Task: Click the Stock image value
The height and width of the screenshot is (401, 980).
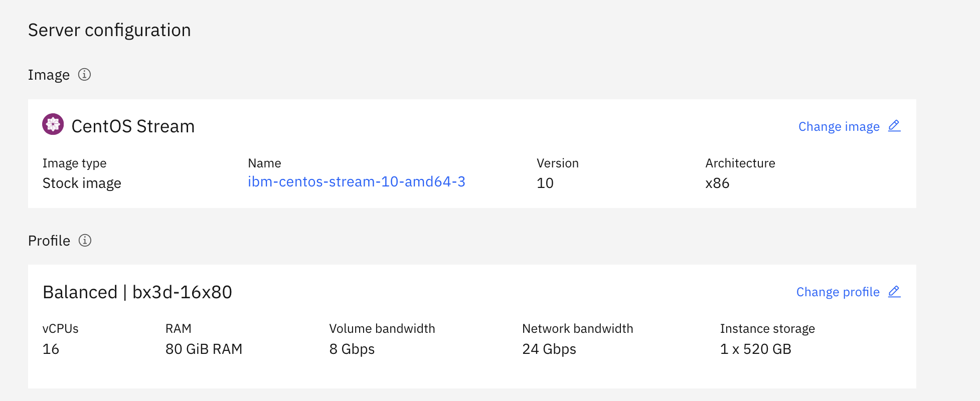Action: coord(82,183)
